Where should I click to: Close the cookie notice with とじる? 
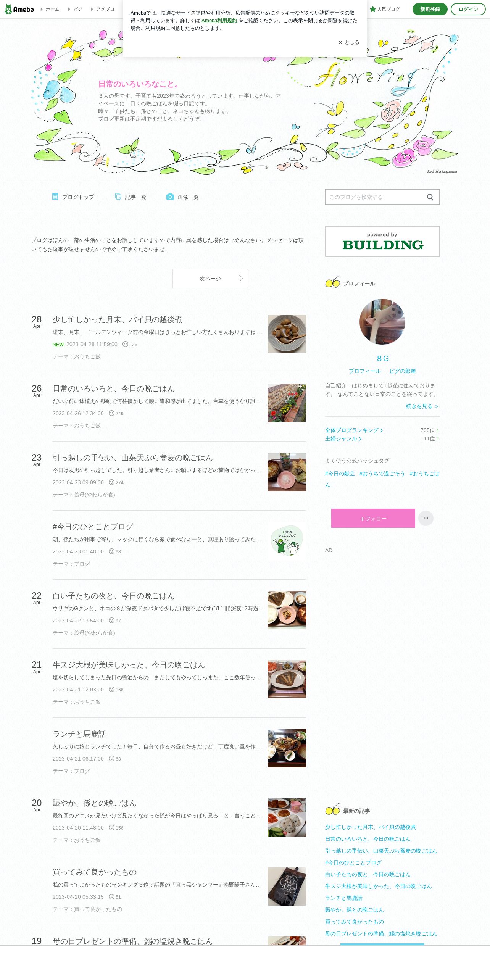(x=349, y=42)
